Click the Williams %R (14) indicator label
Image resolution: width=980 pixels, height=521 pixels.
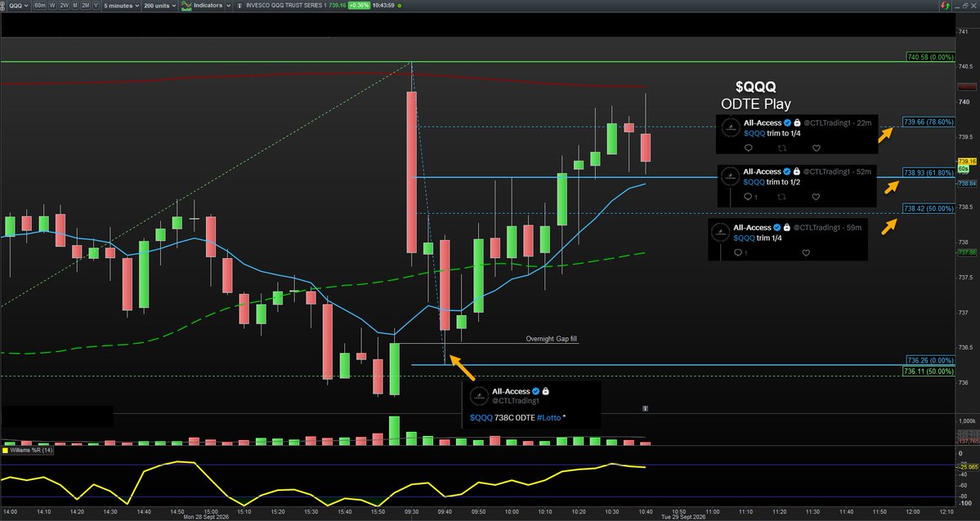(x=32, y=450)
